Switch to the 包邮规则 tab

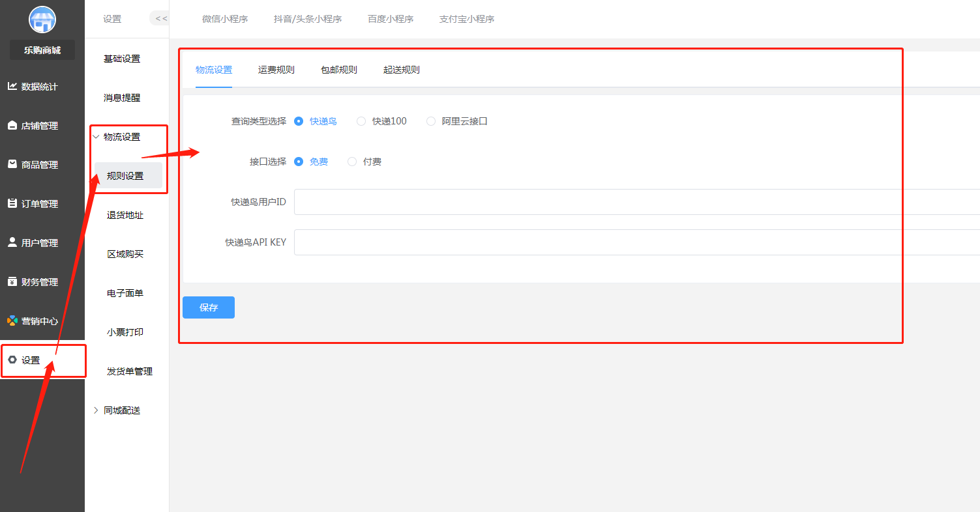tap(339, 70)
